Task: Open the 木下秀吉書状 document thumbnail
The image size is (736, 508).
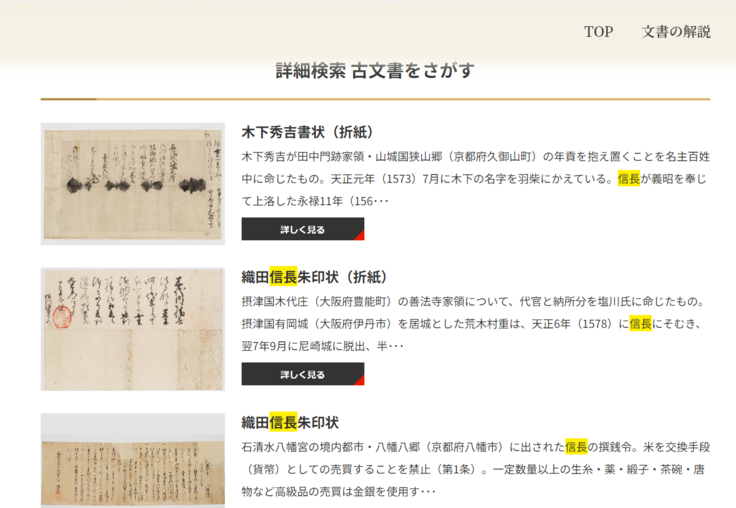Action: click(x=132, y=184)
